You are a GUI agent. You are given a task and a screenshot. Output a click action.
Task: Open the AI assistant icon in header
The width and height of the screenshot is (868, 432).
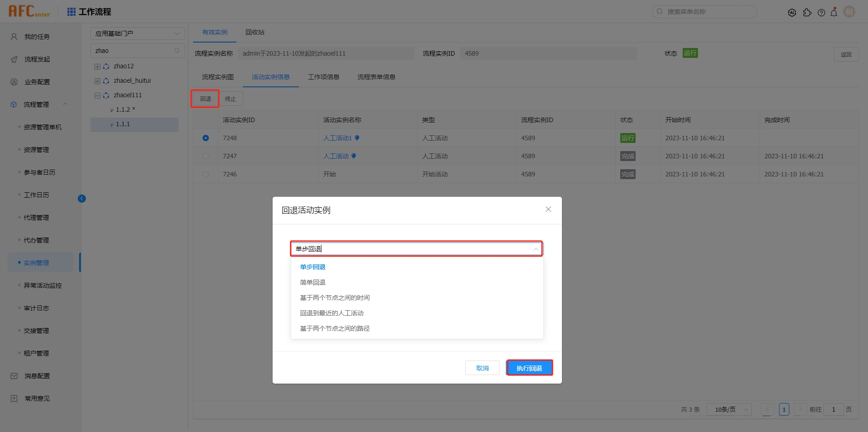tap(792, 12)
